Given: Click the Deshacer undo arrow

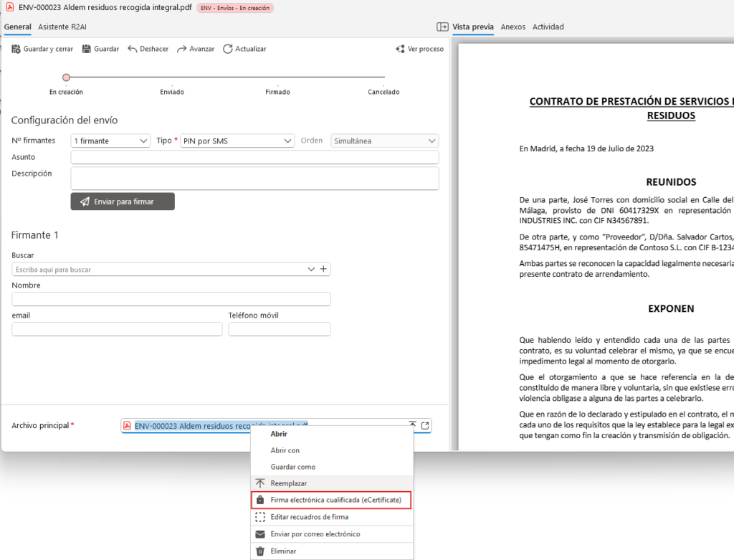Looking at the screenshot, I should pyautogui.click(x=133, y=49).
